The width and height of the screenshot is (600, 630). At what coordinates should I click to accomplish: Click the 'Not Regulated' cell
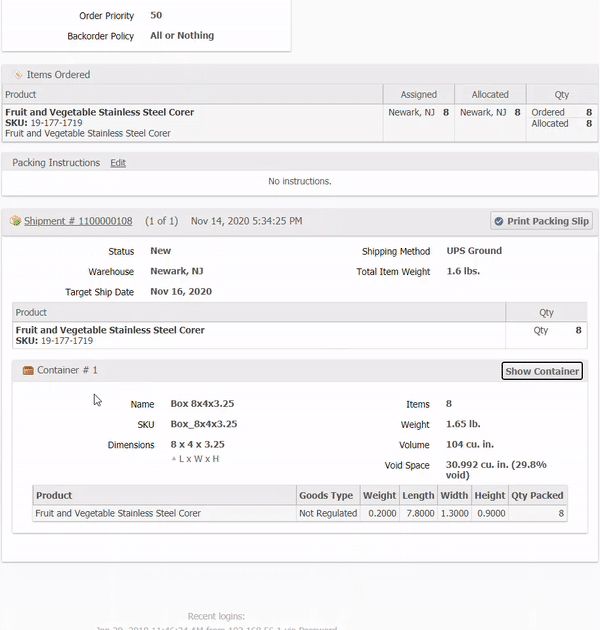pos(328,513)
